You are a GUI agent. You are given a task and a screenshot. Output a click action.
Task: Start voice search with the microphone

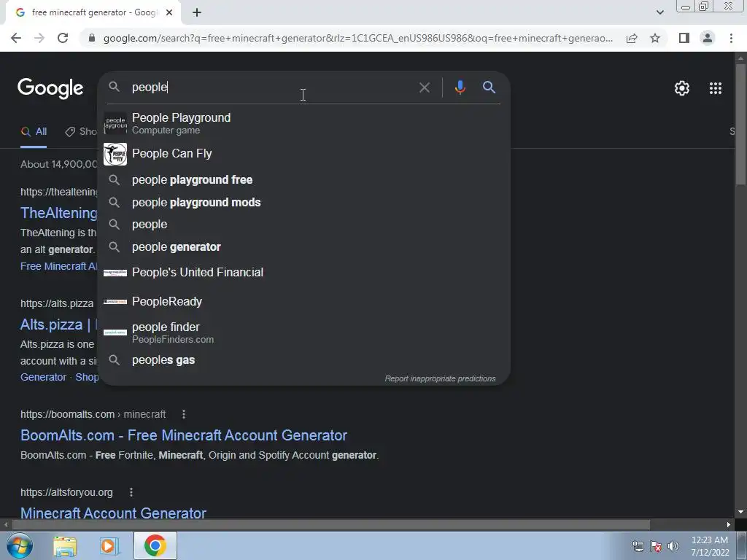coord(460,87)
